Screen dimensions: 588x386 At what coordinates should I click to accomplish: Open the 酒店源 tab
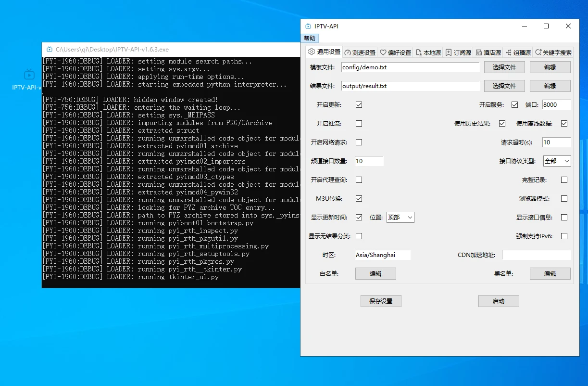click(488, 52)
